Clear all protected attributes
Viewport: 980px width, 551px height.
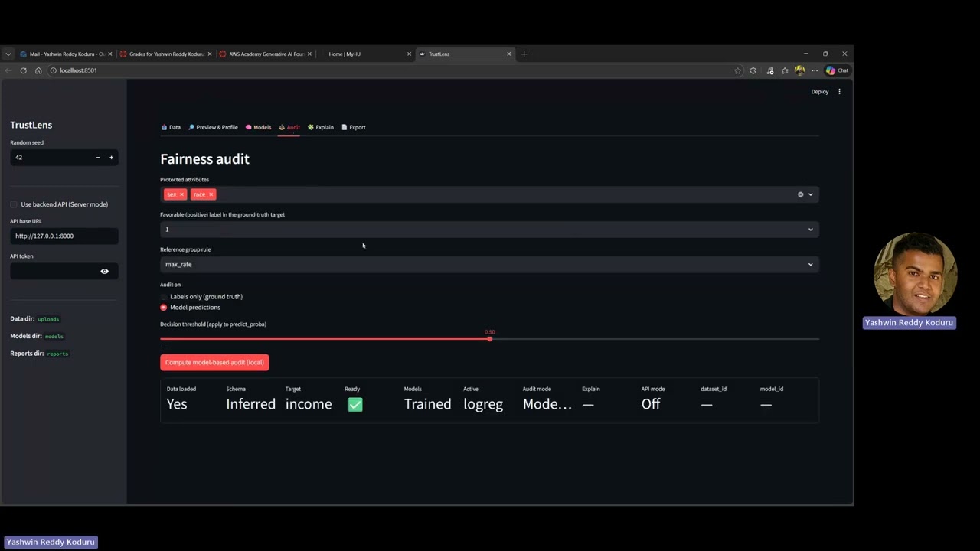[801, 194]
